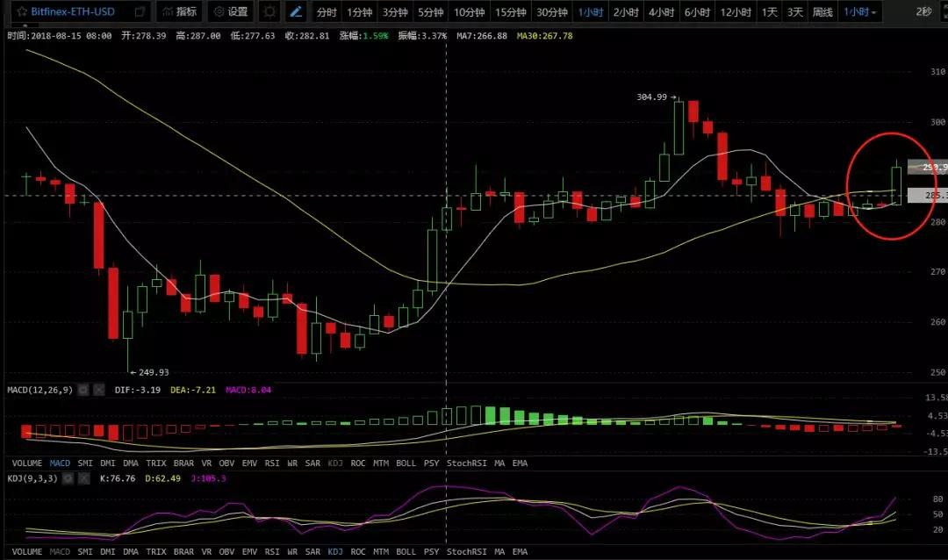
Task: Open the 设置 settings menu
Action: [x=230, y=12]
